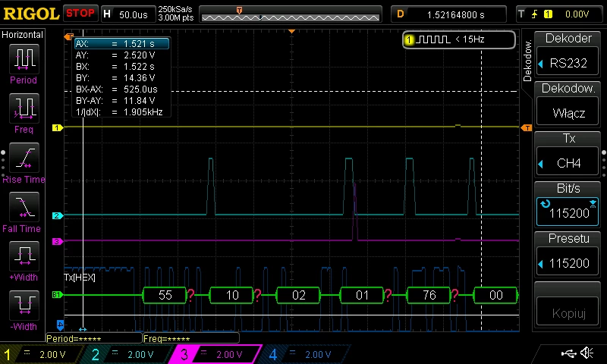607x364 pixels.
Task: Click the waveform memory position bar
Action: coord(291,14)
